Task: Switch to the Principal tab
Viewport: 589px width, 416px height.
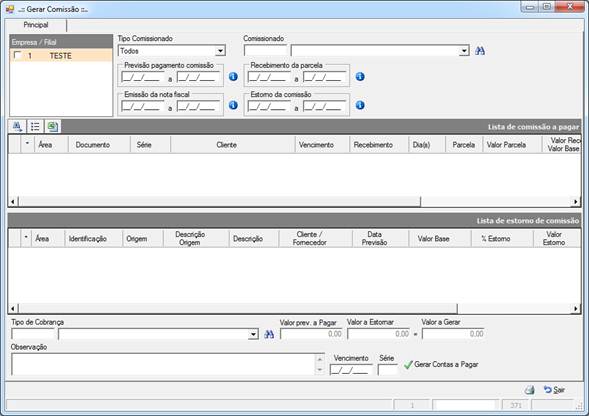Action: click(36, 25)
